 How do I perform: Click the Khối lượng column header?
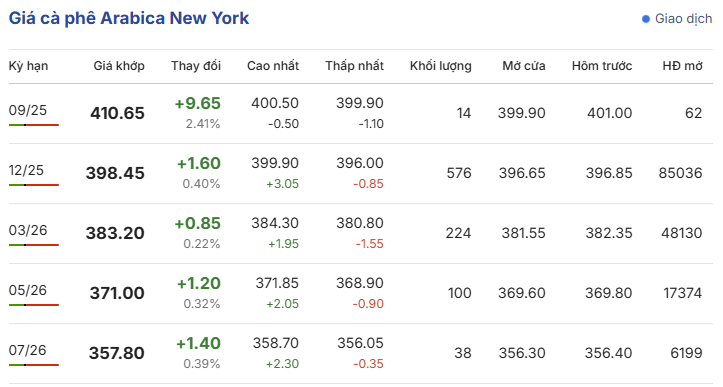(440, 66)
